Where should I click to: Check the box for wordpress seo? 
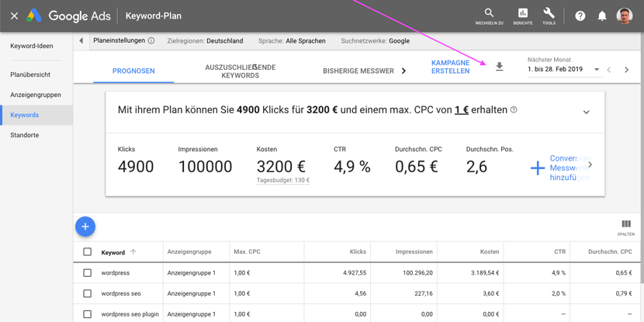tap(87, 293)
